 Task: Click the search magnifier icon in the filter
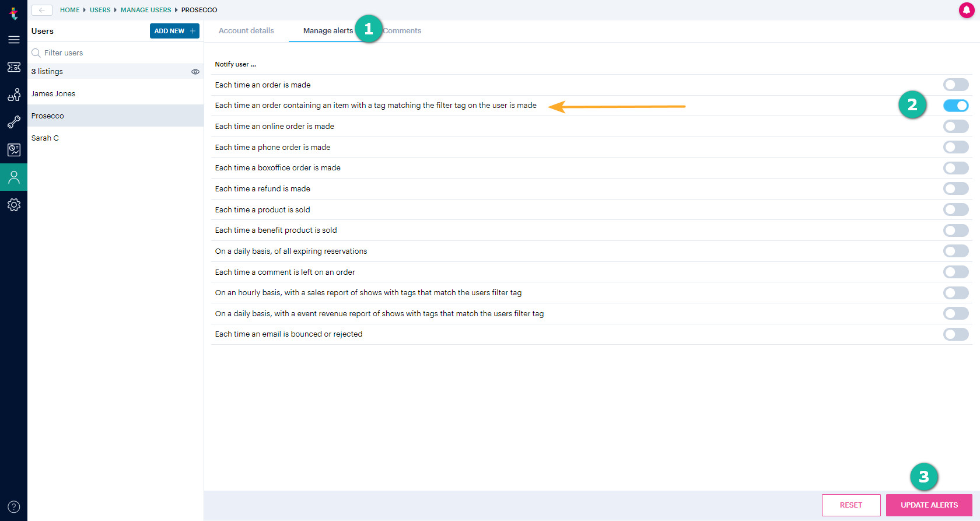(36, 53)
